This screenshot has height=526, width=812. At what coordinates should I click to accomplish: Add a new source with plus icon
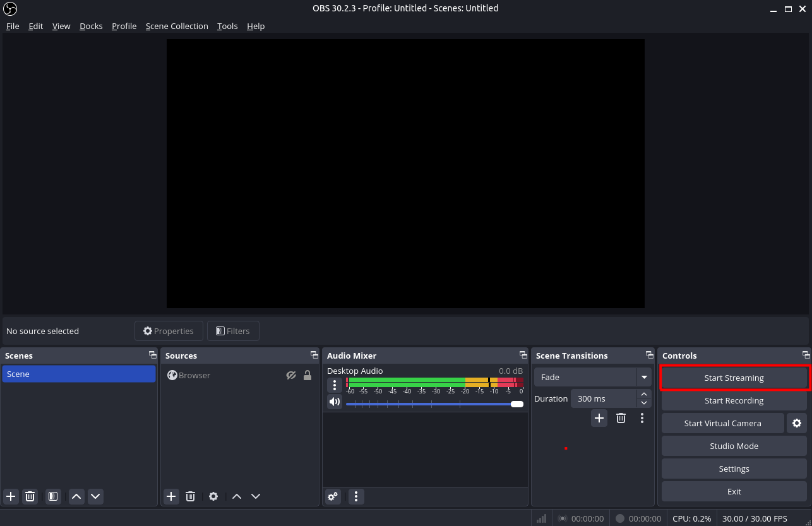pyautogui.click(x=171, y=496)
